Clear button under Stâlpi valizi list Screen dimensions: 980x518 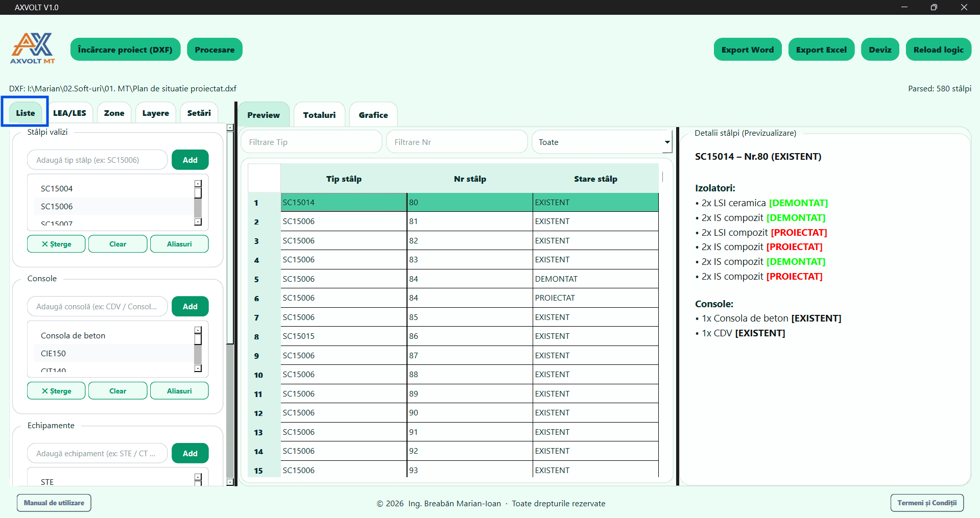coord(118,244)
